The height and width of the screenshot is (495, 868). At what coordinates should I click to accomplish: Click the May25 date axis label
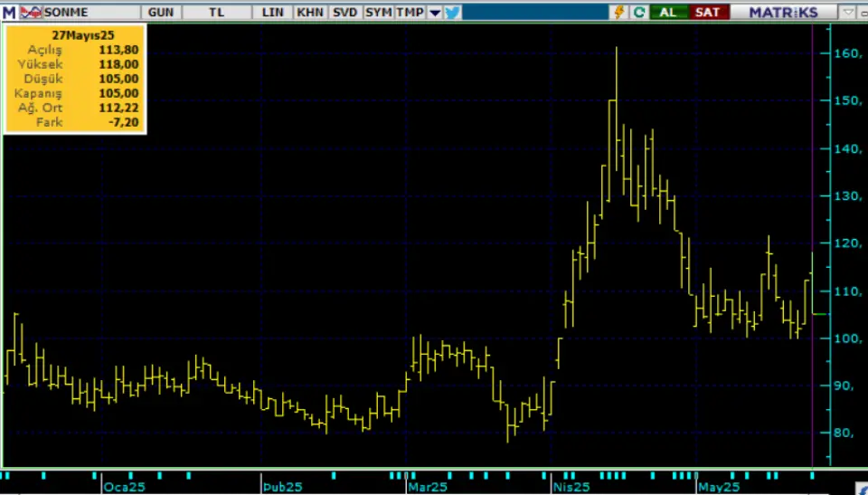point(719,487)
